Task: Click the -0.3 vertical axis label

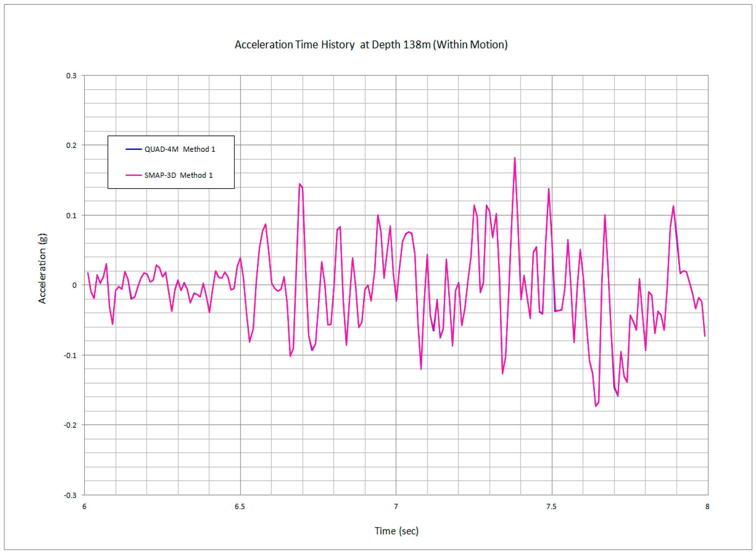Action: (x=70, y=495)
